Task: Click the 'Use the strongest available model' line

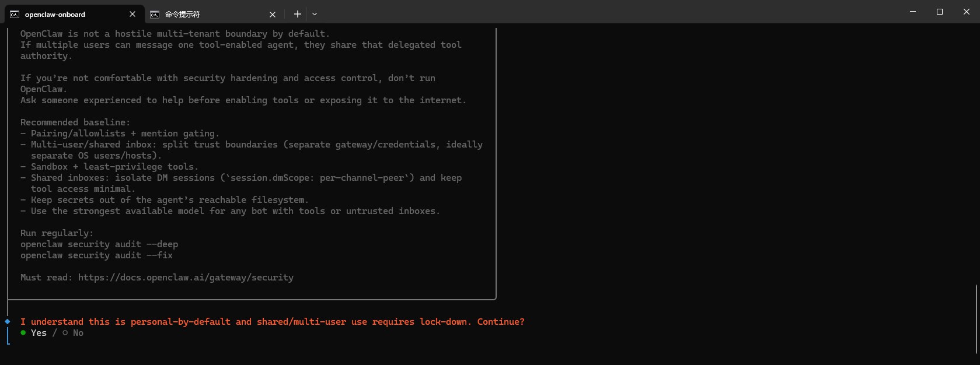Action: 230,211
